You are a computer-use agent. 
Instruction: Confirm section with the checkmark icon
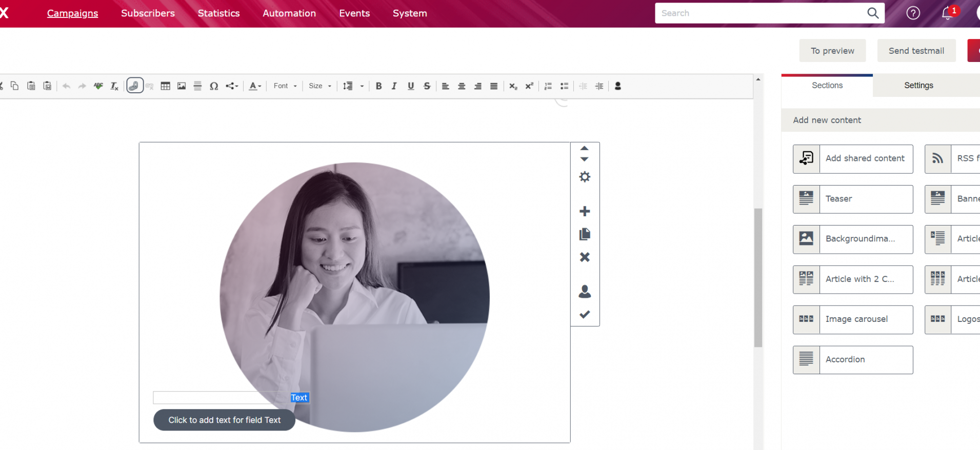tap(585, 314)
